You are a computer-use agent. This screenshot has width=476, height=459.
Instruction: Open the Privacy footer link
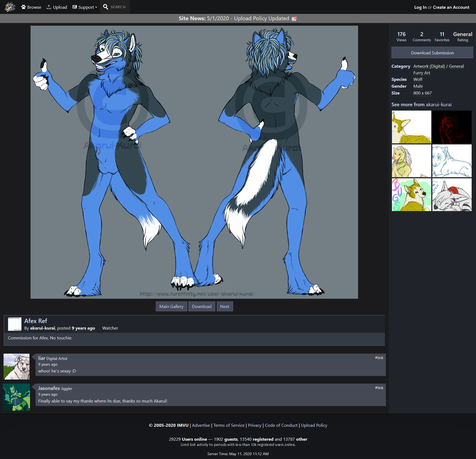(255, 425)
